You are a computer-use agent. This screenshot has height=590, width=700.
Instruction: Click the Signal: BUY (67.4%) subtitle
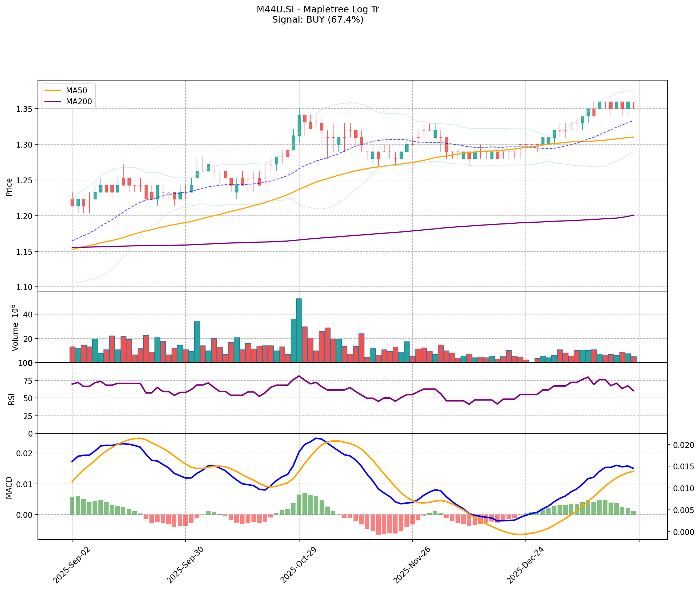[318, 20]
